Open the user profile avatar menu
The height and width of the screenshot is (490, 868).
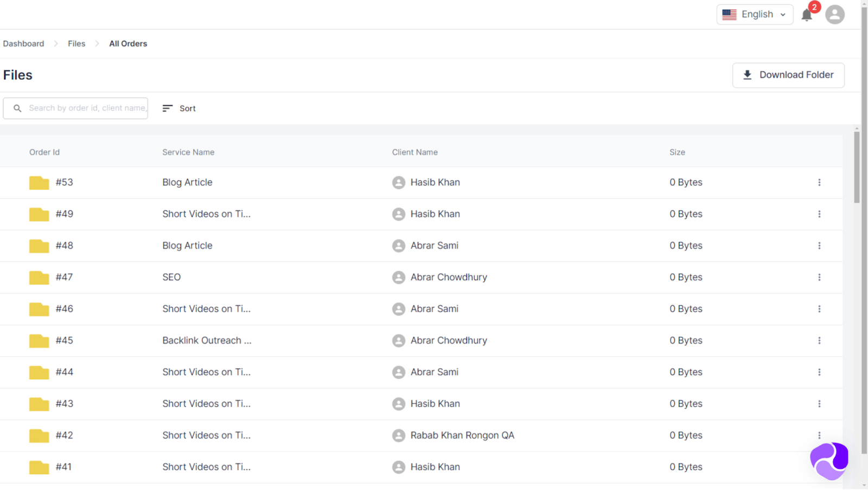click(x=834, y=15)
